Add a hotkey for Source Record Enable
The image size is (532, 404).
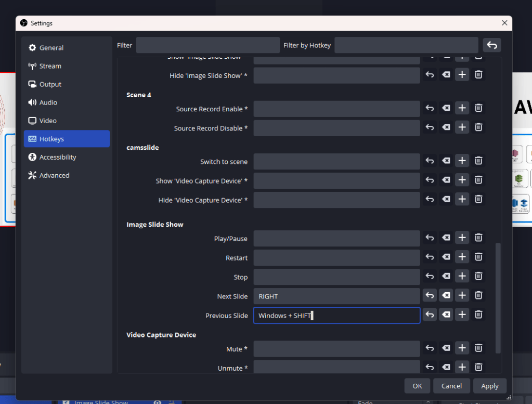(x=462, y=108)
